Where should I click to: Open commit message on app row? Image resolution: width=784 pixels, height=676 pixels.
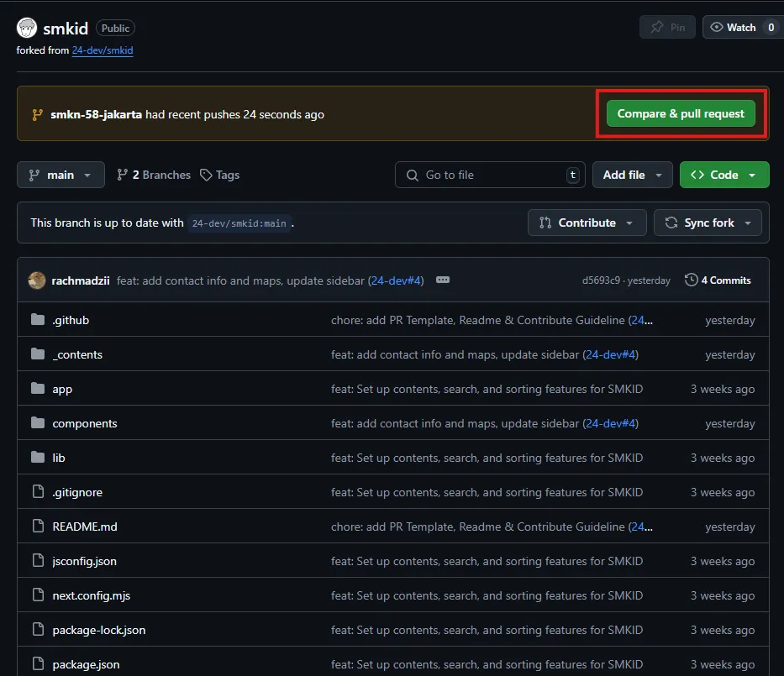pos(487,389)
